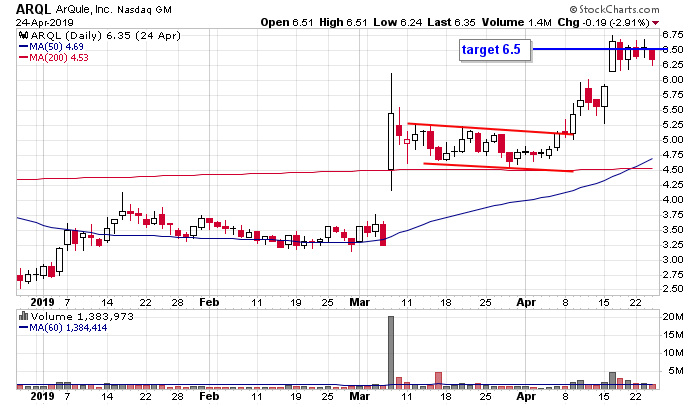Select the ARQL ticker symbol in the header
Screen dimensions: 700x405
pyautogui.click(x=33, y=9)
